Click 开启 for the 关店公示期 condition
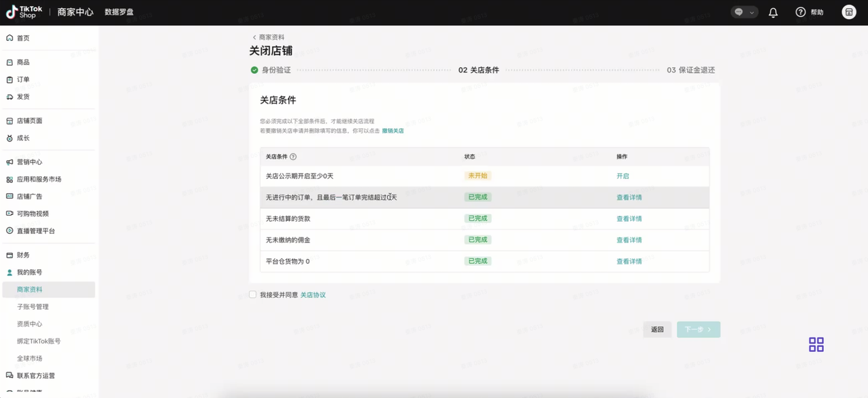868x398 pixels. coord(623,176)
